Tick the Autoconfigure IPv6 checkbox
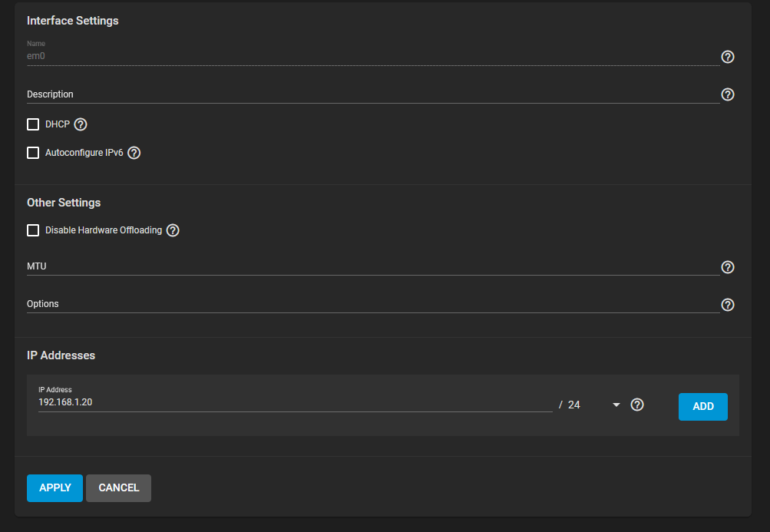Screen dimensions: 770x532 [x=33, y=153]
